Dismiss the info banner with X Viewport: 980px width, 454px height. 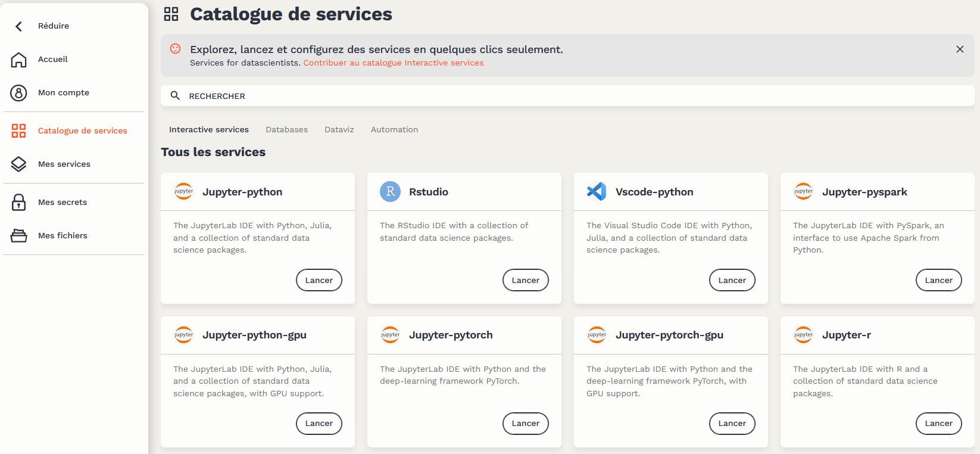(959, 49)
